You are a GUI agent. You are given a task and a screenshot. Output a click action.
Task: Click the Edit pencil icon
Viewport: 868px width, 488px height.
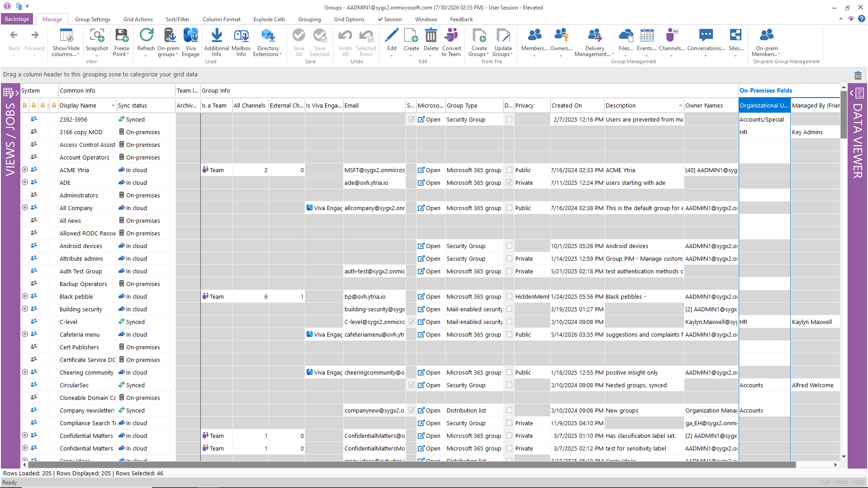[392, 35]
